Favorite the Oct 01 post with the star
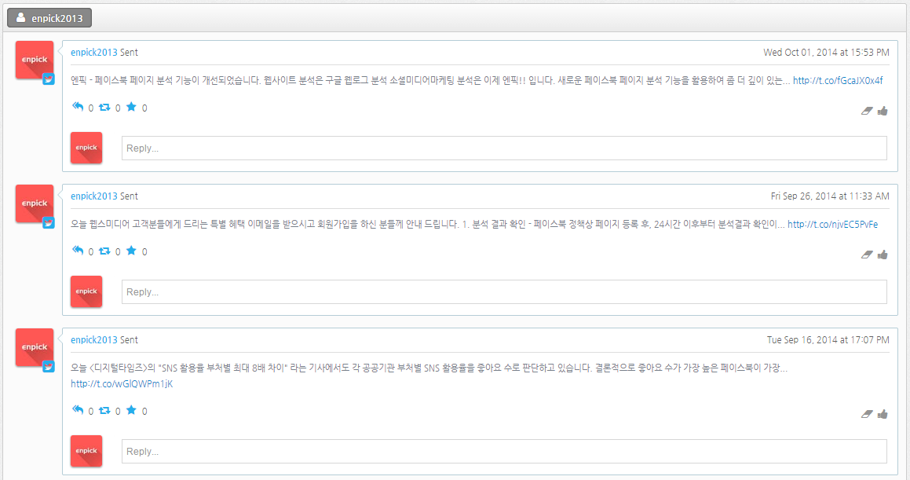910x480 pixels. point(131,107)
